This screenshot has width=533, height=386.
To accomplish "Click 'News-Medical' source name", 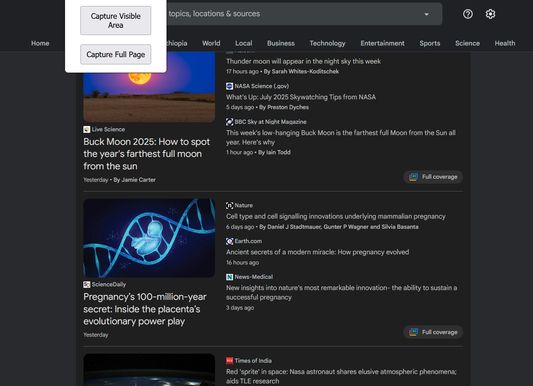I will 254,277.
